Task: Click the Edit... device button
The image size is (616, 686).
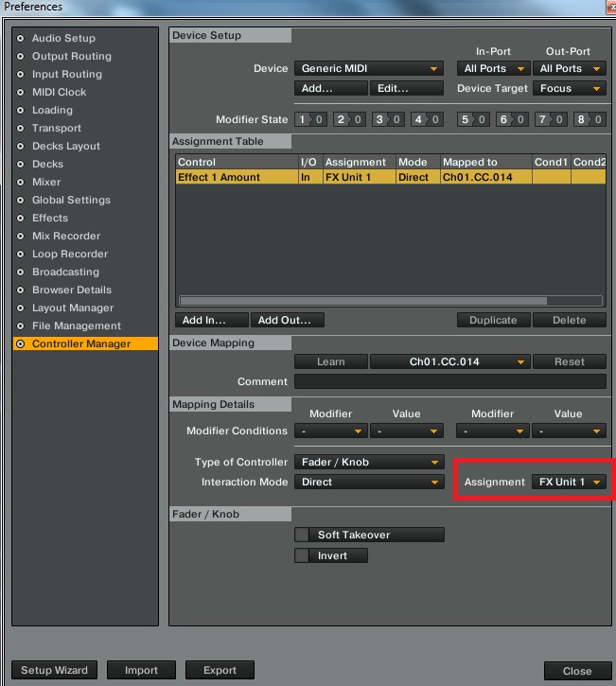Action: coord(407,88)
